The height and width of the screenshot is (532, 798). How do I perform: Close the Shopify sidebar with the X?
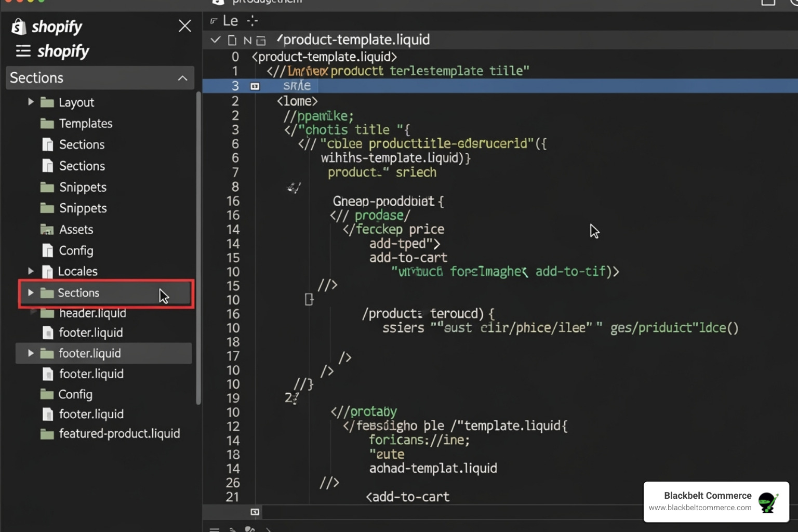click(184, 26)
